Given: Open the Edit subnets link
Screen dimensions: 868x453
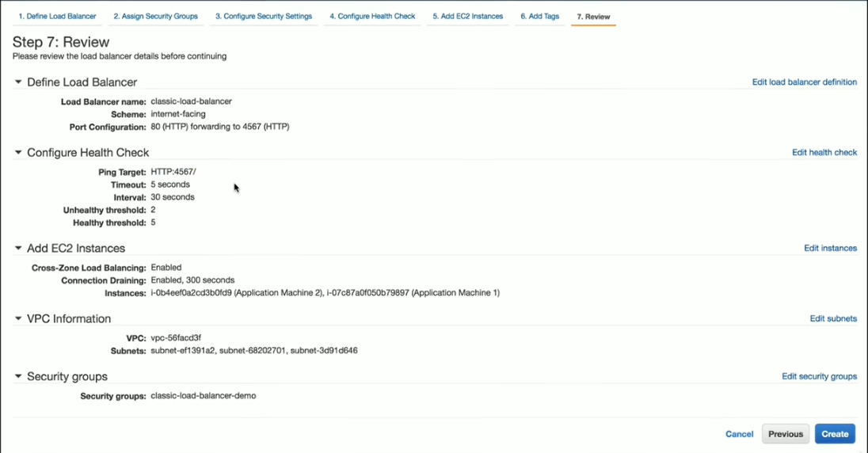Looking at the screenshot, I should 833,318.
